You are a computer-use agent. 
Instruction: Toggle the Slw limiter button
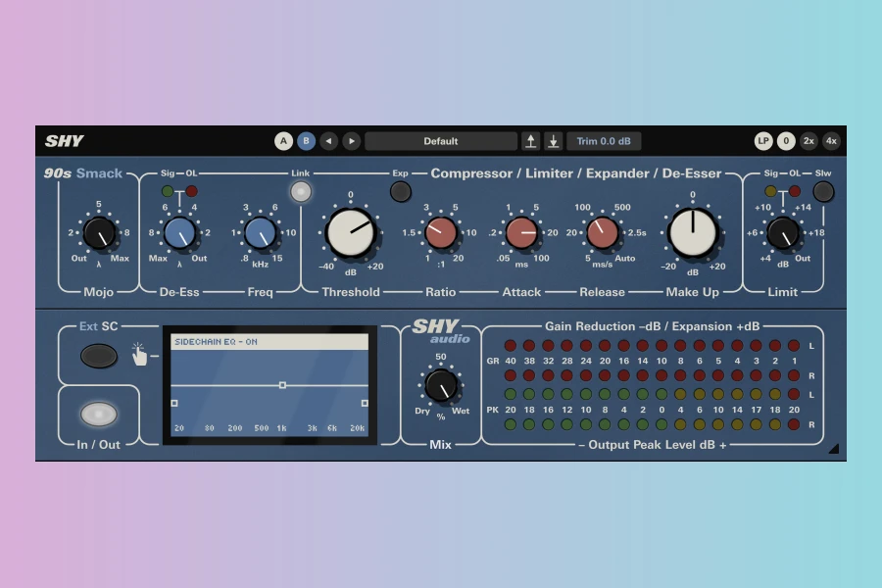click(823, 192)
